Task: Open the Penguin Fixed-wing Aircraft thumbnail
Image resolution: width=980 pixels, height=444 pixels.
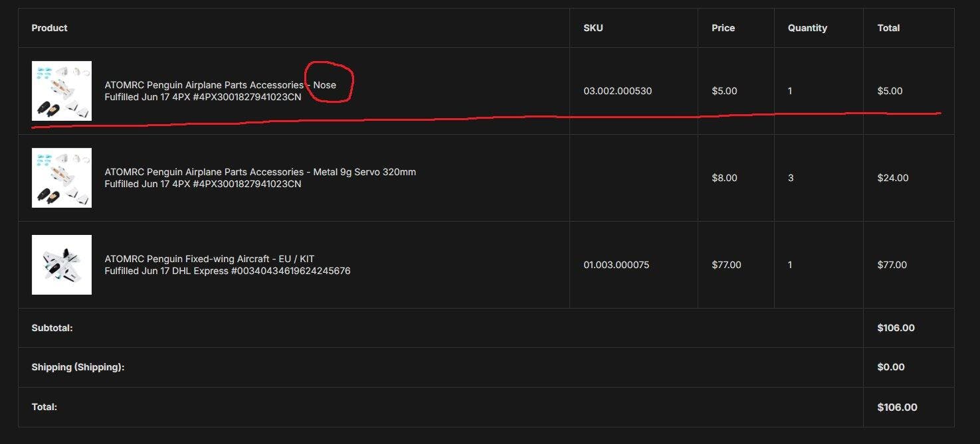Action: click(x=62, y=265)
